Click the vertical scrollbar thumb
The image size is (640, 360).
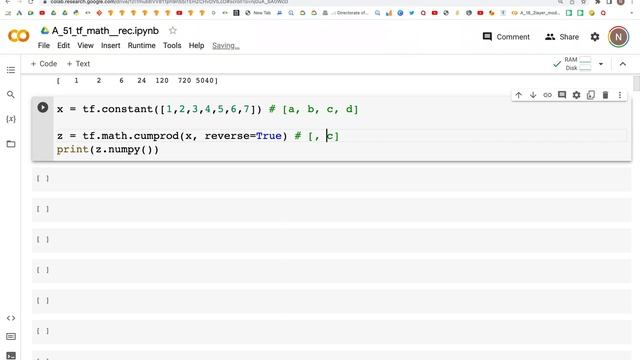(636, 84)
